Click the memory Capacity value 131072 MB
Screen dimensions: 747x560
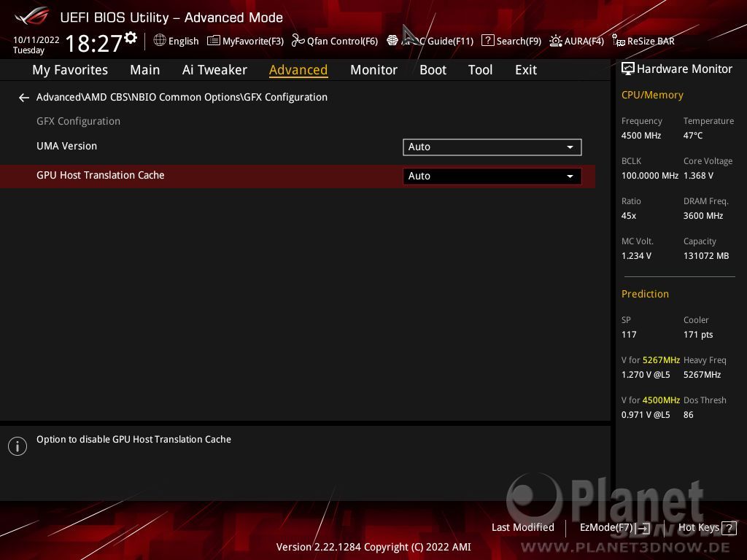[x=706, y=256]
